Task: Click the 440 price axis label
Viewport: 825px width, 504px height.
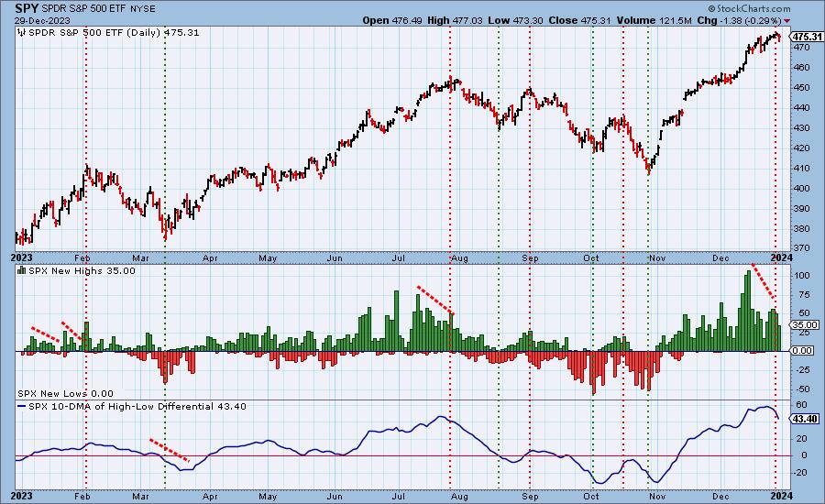Action: pos(801,108)
